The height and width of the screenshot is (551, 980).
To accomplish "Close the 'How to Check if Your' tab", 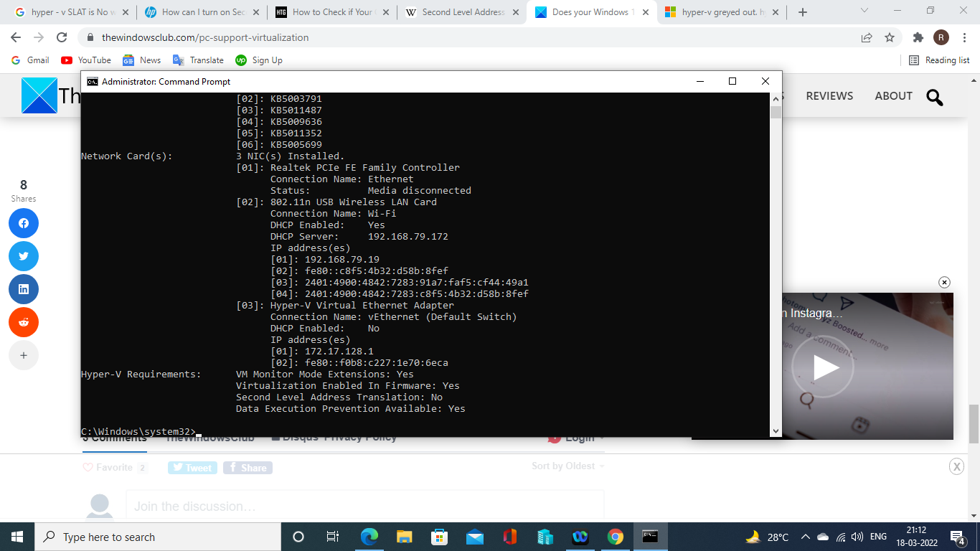I will (385, 12).
